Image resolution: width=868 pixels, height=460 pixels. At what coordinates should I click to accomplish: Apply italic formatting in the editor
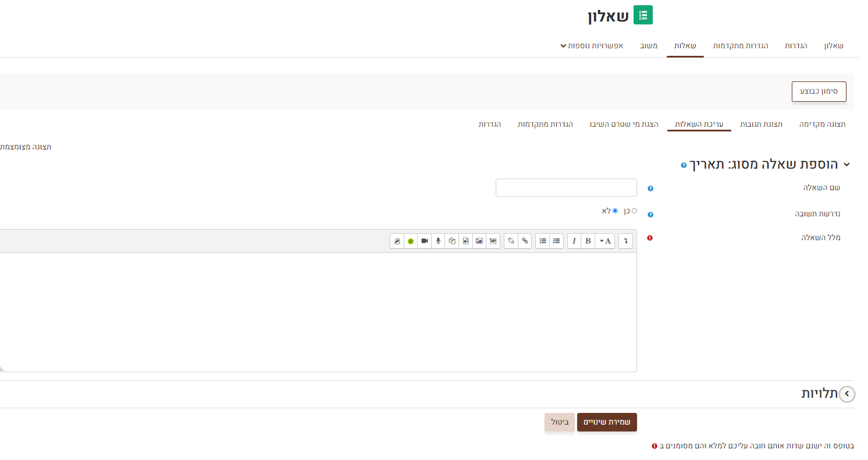(574, 241)
